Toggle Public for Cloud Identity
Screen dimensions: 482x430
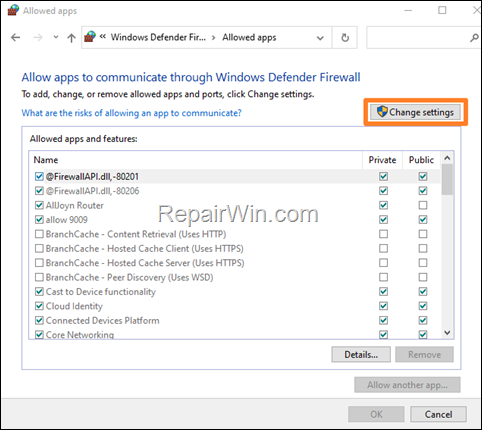pyautogui.click(x=423, y=306)
